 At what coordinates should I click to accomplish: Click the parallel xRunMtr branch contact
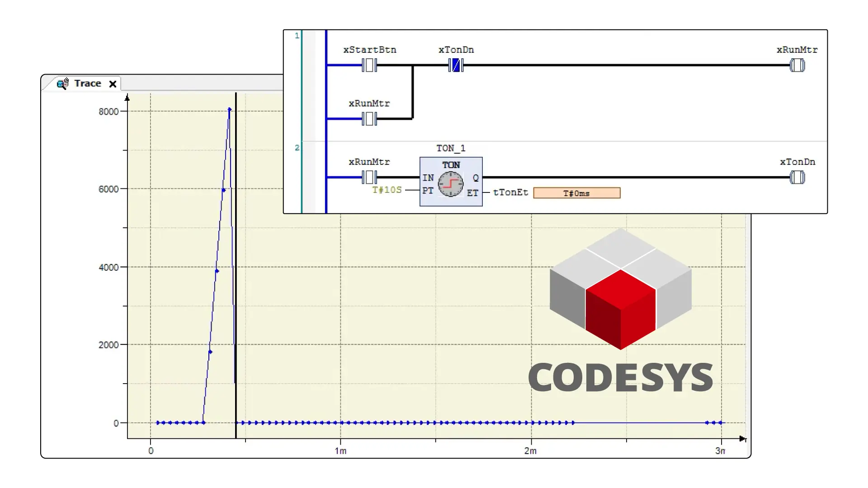(x=370, y=119)
